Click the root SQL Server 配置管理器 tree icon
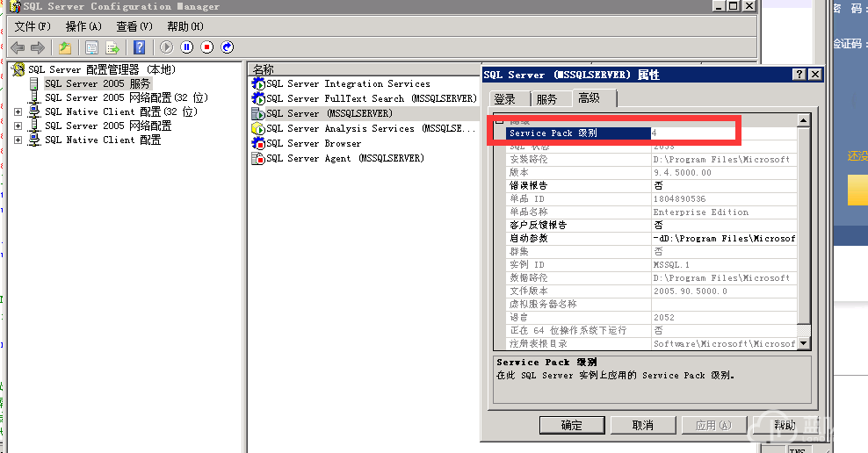This screenshot has width=868, height=453. (18, 69)
